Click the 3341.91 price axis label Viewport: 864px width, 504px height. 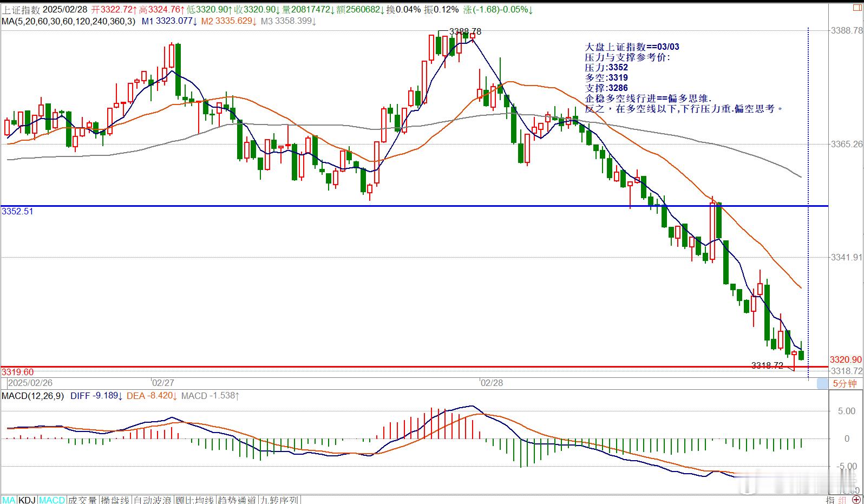click(846, 257)
